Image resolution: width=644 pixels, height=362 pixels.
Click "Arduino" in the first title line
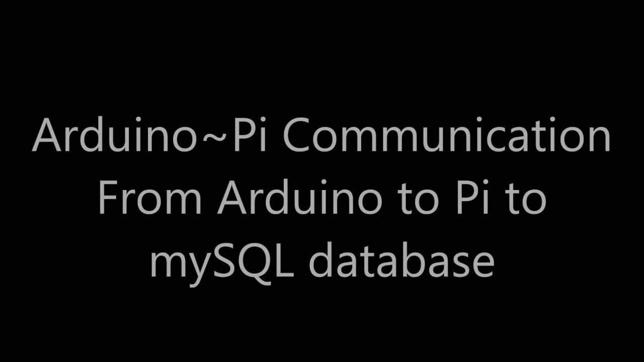coord(114,137)
